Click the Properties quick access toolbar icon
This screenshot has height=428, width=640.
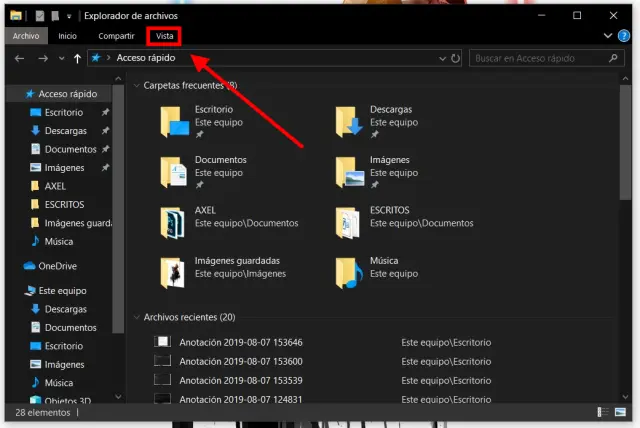(40, 16)
